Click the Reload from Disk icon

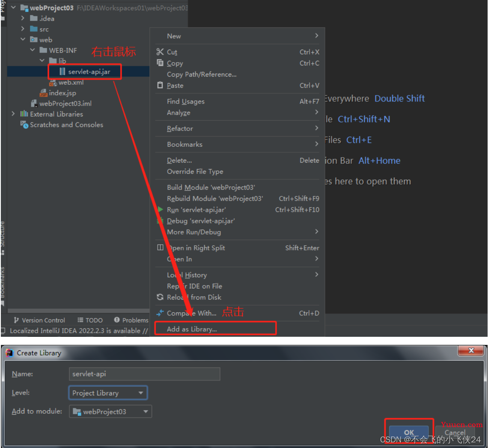160,297
